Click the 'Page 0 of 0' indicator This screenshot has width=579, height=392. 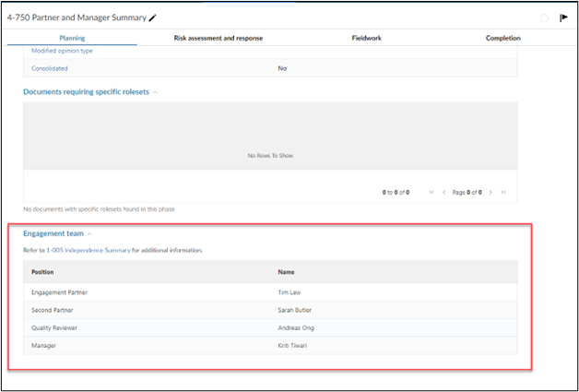click(x=467, y=192)
